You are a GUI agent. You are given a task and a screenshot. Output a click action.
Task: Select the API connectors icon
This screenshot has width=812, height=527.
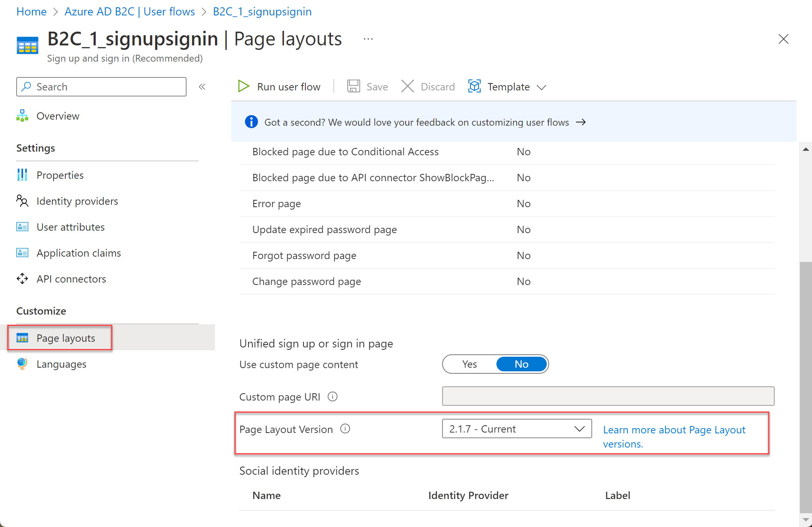(x=22, y=278)
